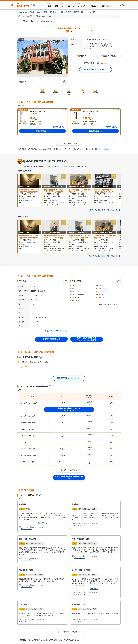This screenshot has height=644, width=138.
Task: Click マンションレビュー link in the 立地・治安・周辺環境 review
Action: [27, 560]
